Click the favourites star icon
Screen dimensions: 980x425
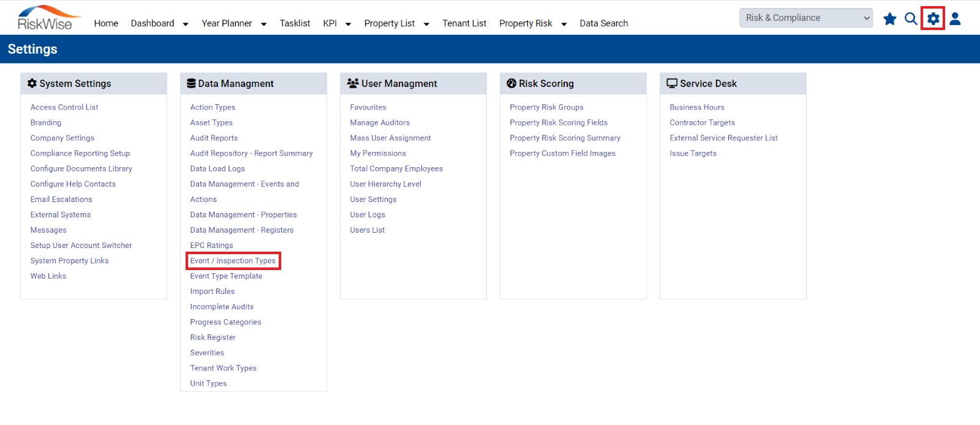coord(889,19)
